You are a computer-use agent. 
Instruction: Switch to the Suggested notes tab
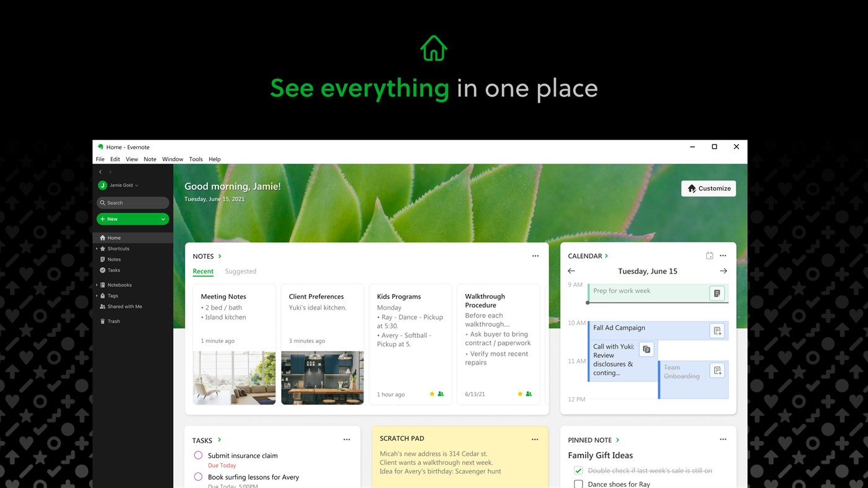240,271
